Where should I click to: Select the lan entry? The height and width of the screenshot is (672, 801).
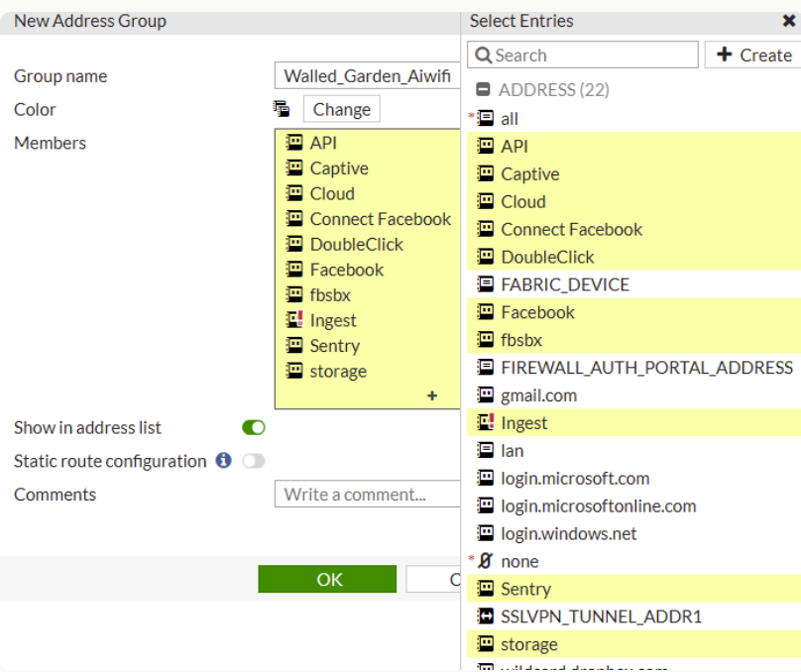click(x=633, y=450)
